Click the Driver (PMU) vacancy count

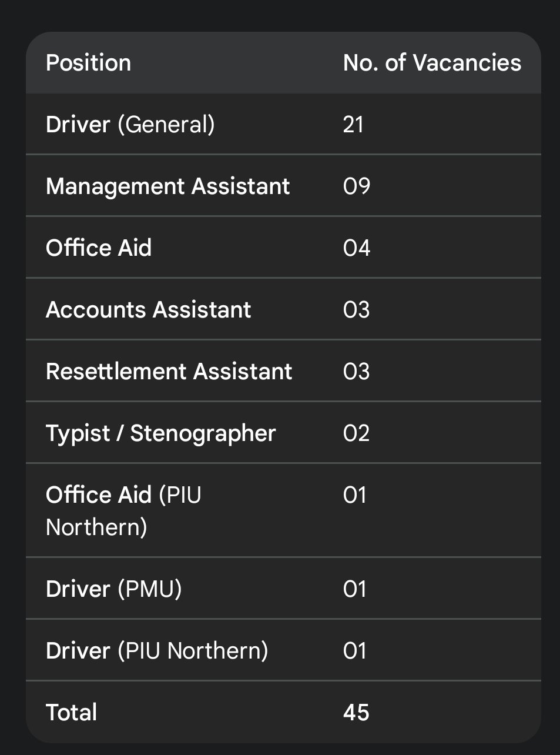coord(355,589)
